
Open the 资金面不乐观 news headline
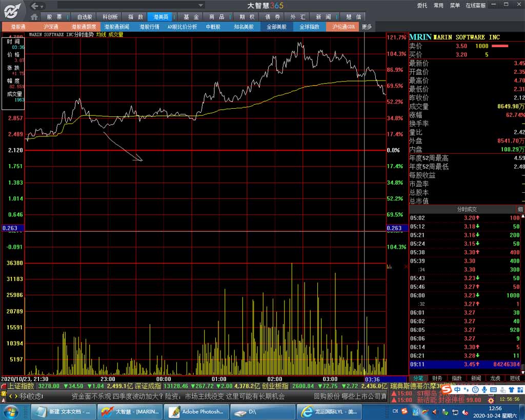click(x=178, y=396)
